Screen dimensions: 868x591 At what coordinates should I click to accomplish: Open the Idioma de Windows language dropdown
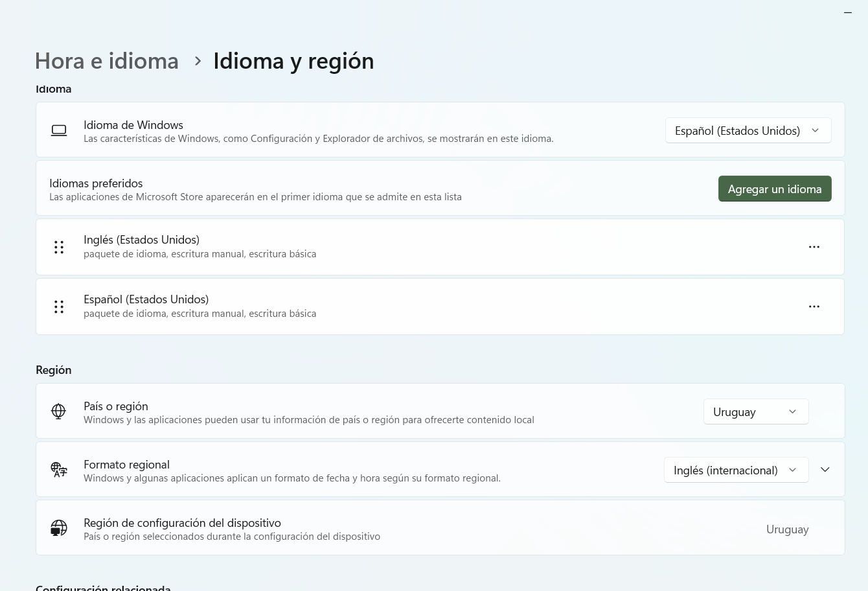point(748,130)
